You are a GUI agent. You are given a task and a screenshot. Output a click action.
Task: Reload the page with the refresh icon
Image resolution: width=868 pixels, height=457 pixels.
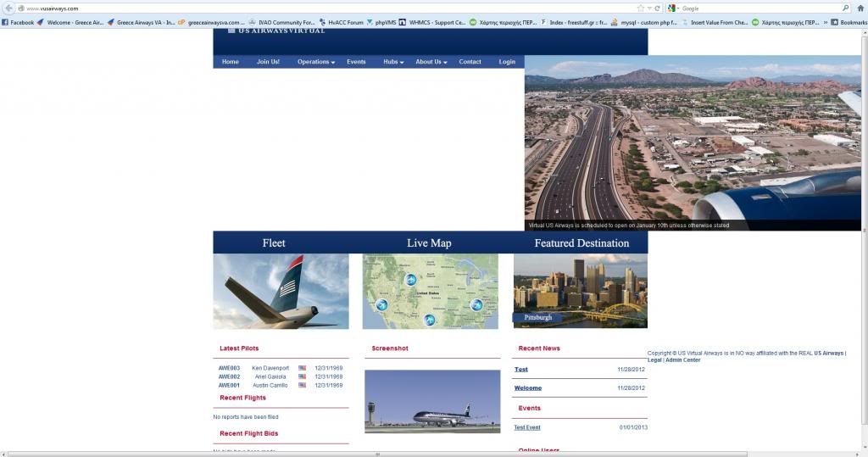tap(657, 8)
